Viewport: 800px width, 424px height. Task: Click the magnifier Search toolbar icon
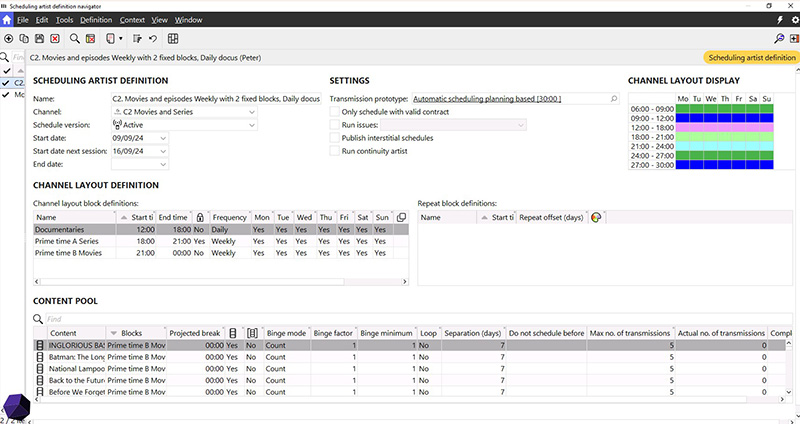pyautogui.click(x=73, y=38)
